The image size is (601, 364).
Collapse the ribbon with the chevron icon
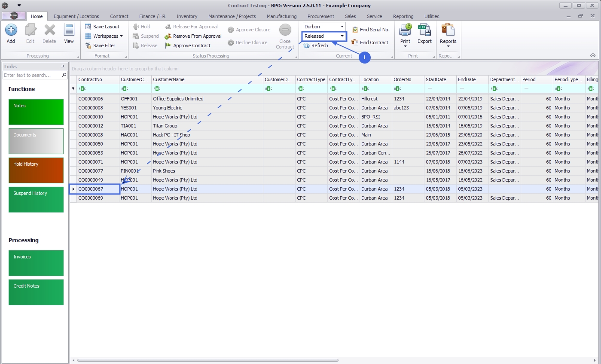point(593,55)
